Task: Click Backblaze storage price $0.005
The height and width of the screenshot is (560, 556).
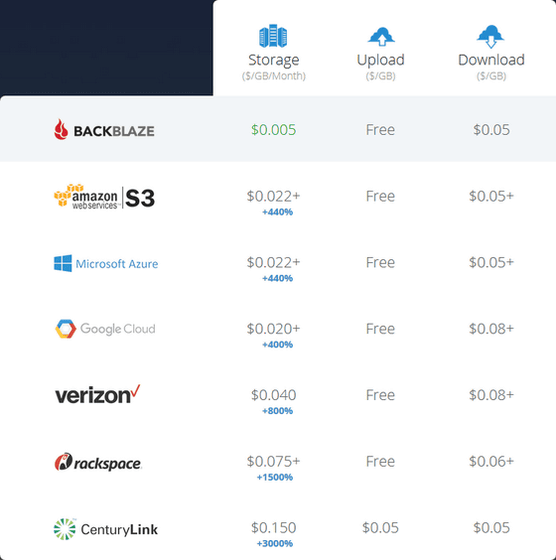Action: pyautogui.click(x=274, y=130)
